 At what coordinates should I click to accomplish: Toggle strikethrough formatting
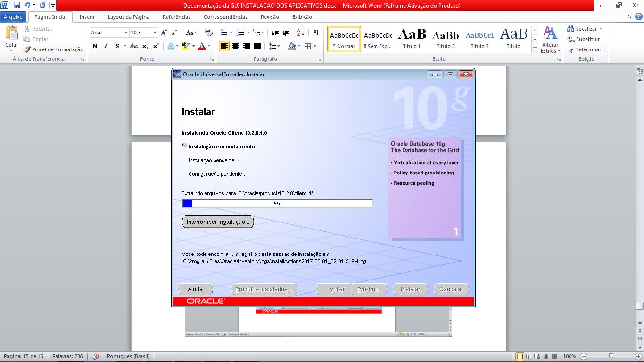[x=134, y=46]
